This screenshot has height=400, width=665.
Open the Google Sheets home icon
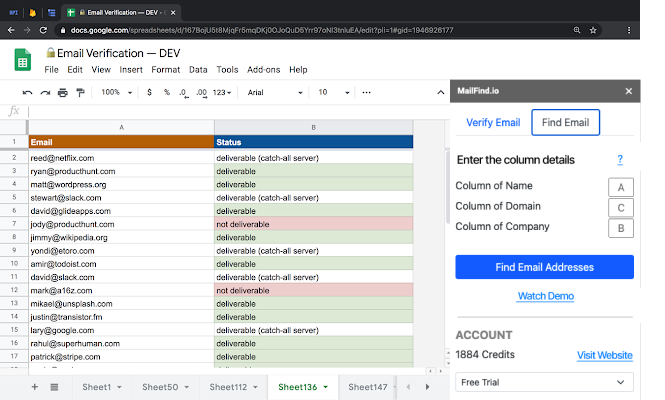pos(22,60)
